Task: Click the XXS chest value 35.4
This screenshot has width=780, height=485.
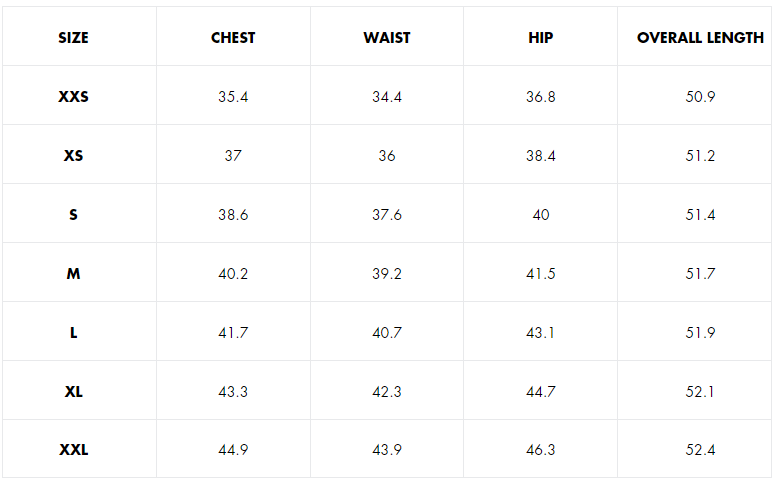Action: [233, 97]
